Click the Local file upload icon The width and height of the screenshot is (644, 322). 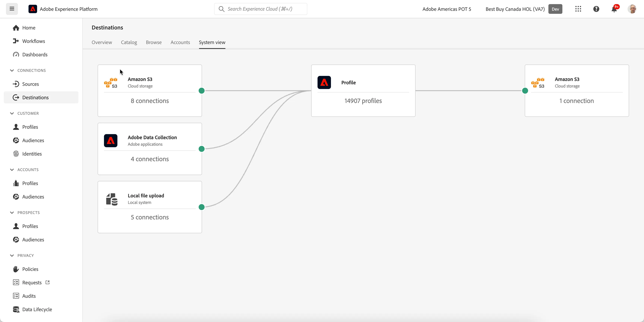coord(111,199)
